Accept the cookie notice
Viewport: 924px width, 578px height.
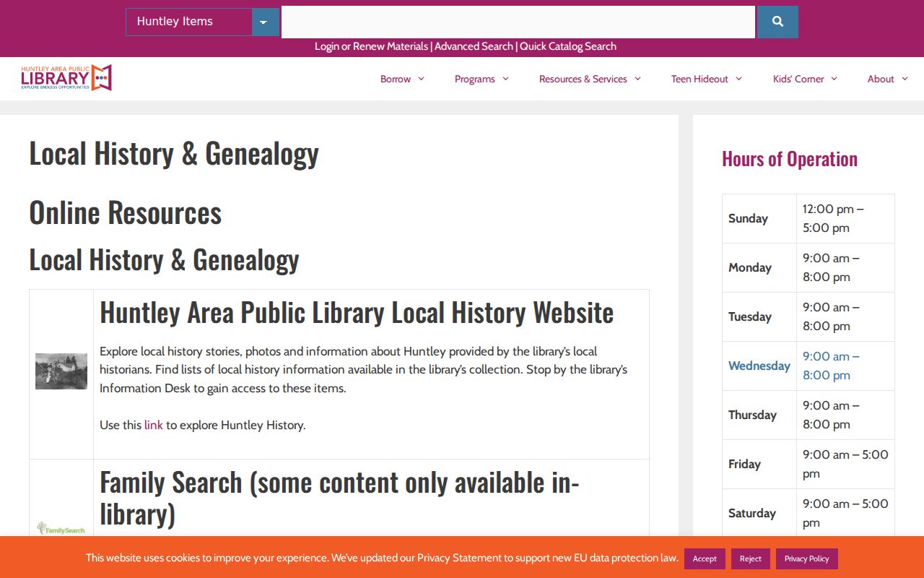tap(705, 558)
